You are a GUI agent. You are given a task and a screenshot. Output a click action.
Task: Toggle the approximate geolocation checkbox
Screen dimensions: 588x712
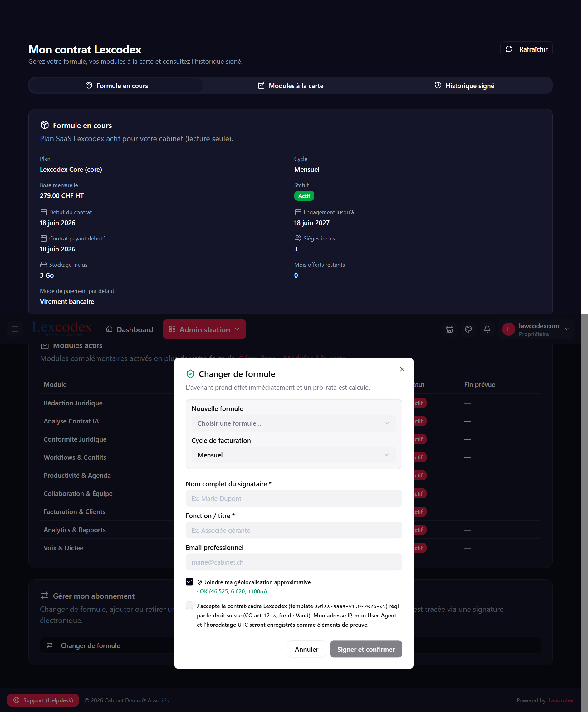(x=189, y=582)
